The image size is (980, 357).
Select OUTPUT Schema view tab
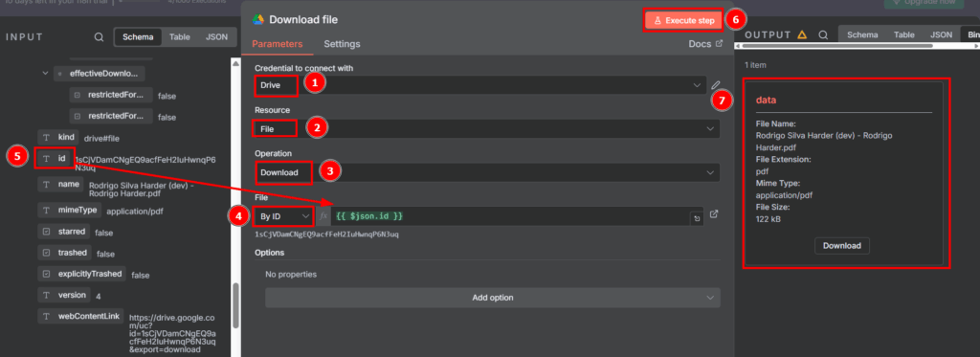click(862, 35)
